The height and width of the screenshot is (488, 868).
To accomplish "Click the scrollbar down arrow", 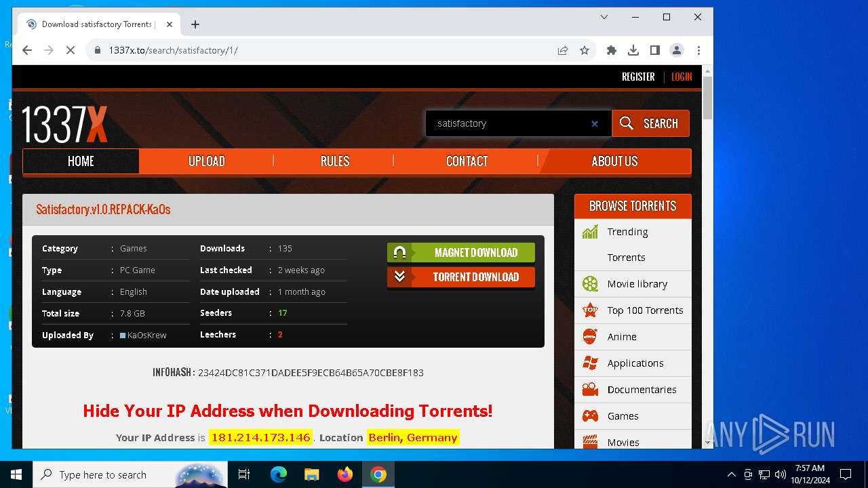I will (x=708, y=443).
